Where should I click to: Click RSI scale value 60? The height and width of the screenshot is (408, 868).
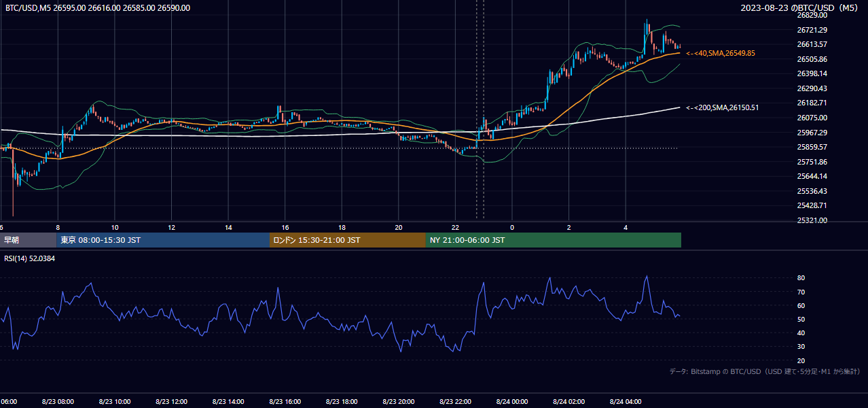click(801, 305)
